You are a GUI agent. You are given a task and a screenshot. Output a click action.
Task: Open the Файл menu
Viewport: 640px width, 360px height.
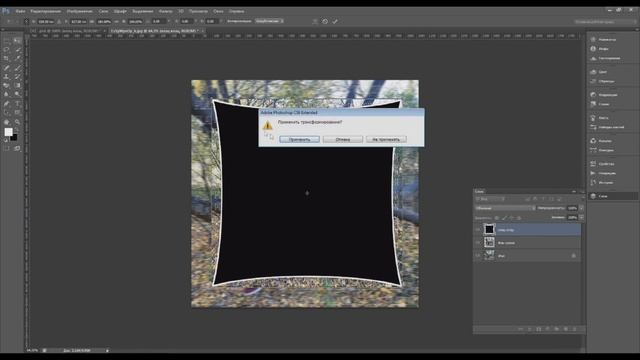tap(20, 11)
